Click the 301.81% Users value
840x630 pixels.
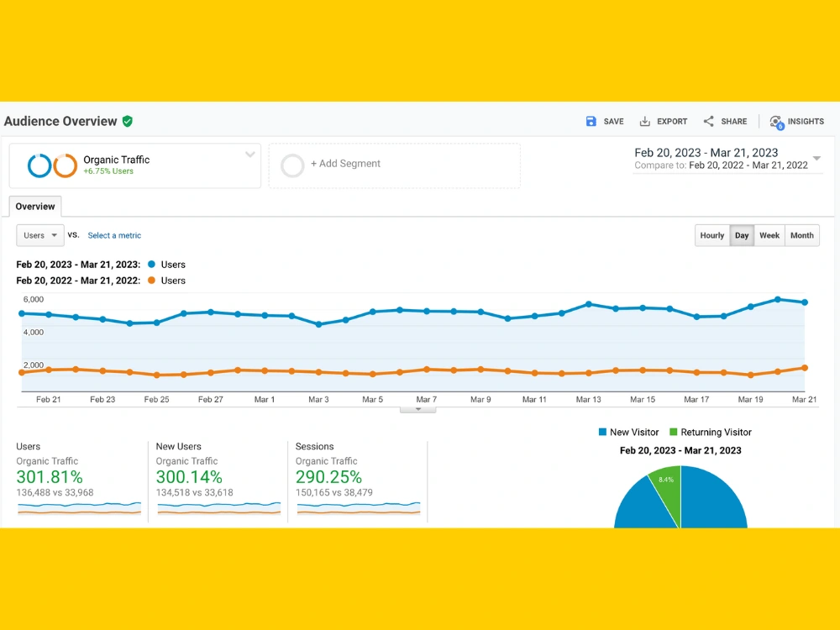pos(50,477)
